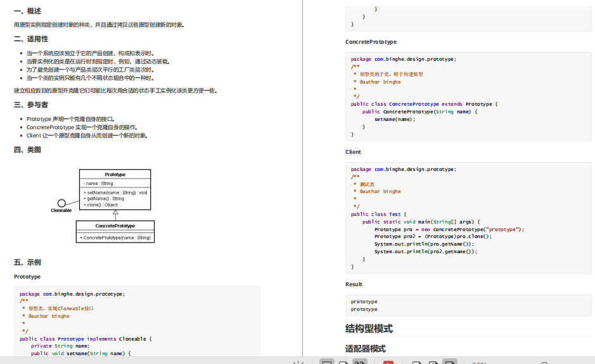Click the line 'public static void main(String[] args) {'

click(x=421, y=222)
